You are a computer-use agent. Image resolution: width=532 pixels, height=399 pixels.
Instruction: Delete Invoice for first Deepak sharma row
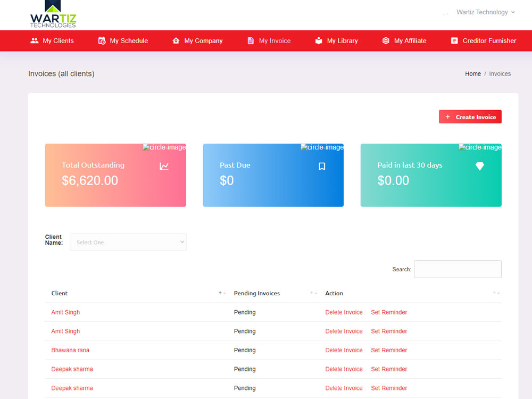pyautogui.click(x=344, y=369)
